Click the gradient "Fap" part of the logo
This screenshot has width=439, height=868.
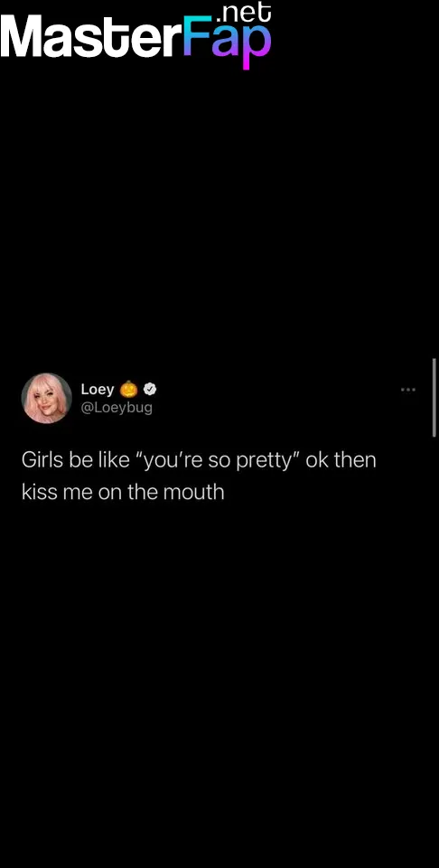click(228, 42)
